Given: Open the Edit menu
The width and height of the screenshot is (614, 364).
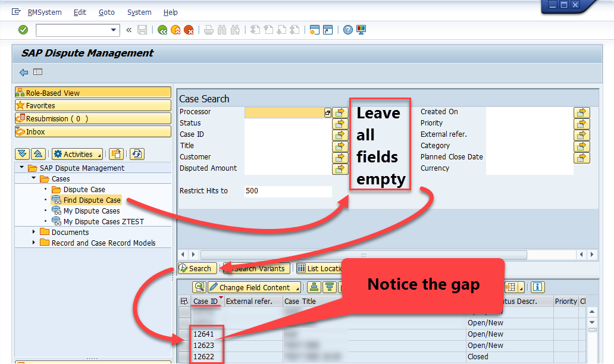Looking at the screenshot, I should pyautogui.click(x=80, y=12).
